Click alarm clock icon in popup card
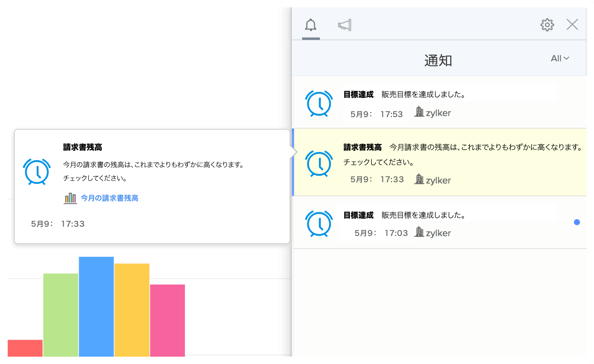Image resolution: width=594 pixels, height=364 pixels. coord(37,172)
